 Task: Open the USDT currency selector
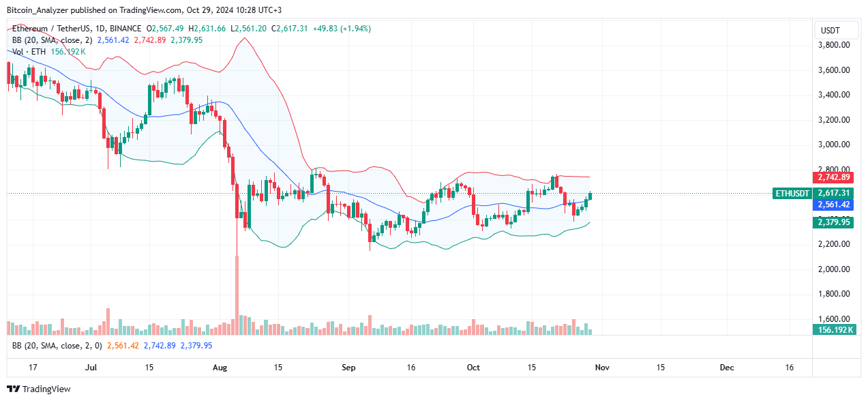pyautogui.click(x=837, y=30)
